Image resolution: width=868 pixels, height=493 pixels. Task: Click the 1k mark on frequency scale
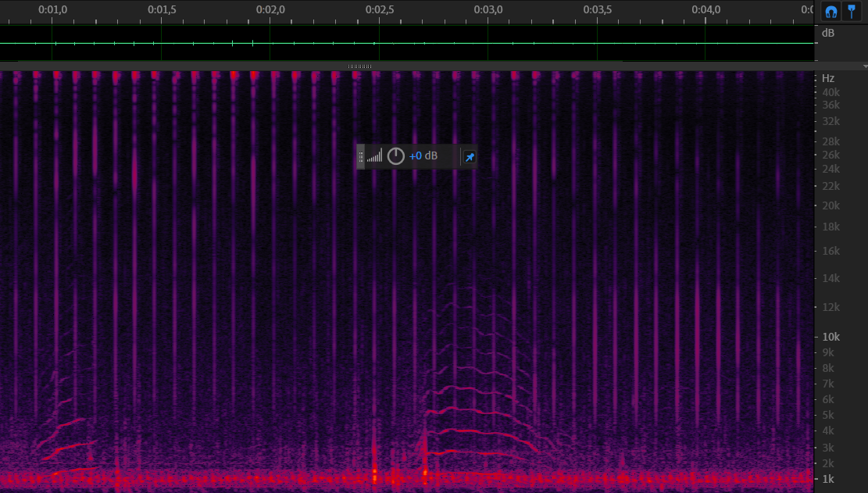[830, 478]
